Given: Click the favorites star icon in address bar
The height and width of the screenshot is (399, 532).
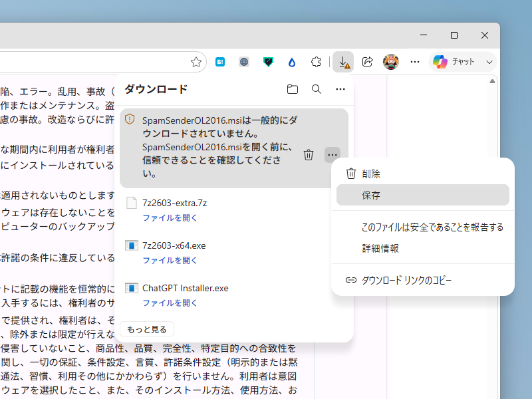Looking at the screenshot, I should [196, 62].
